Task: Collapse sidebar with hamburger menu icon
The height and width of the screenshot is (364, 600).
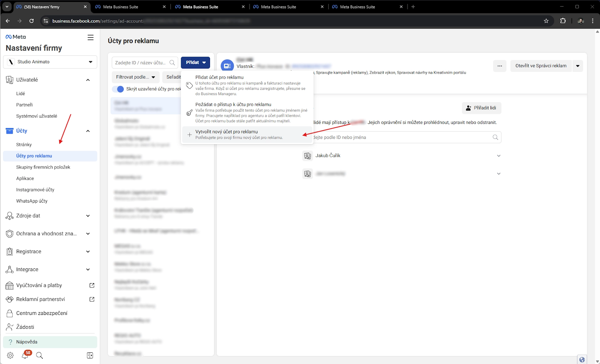Action: point(90,37)
